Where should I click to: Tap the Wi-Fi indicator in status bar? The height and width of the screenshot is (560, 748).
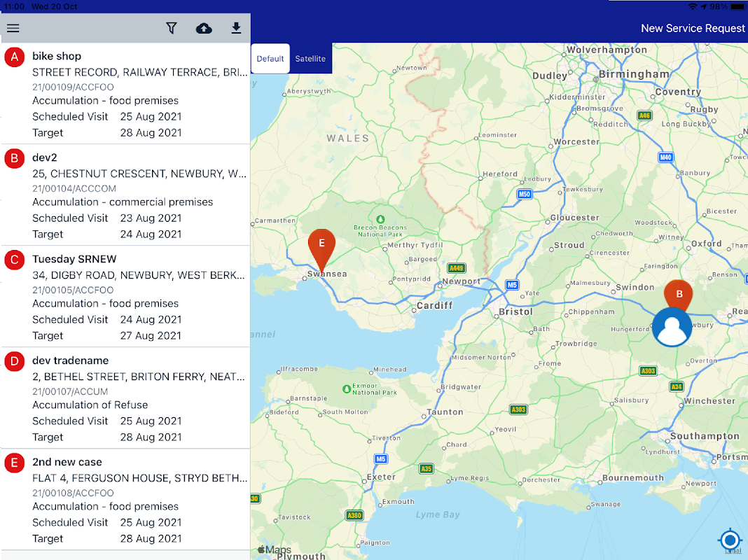[x=692, y=7]
